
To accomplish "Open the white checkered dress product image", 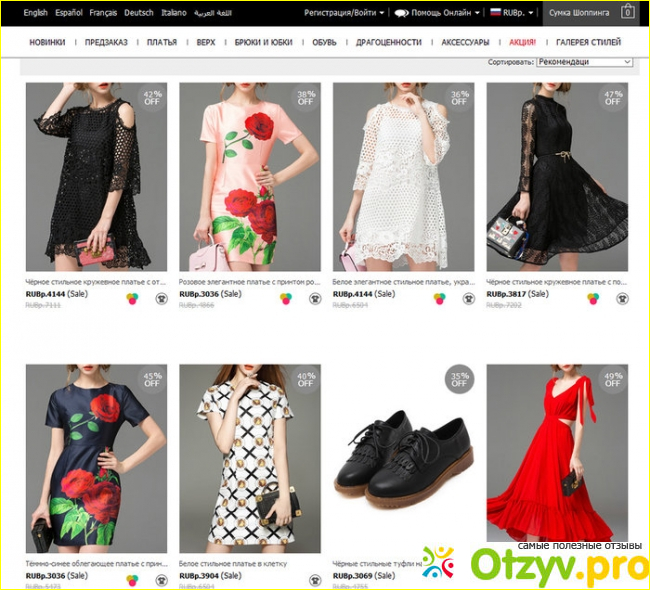I will [250, 458].
